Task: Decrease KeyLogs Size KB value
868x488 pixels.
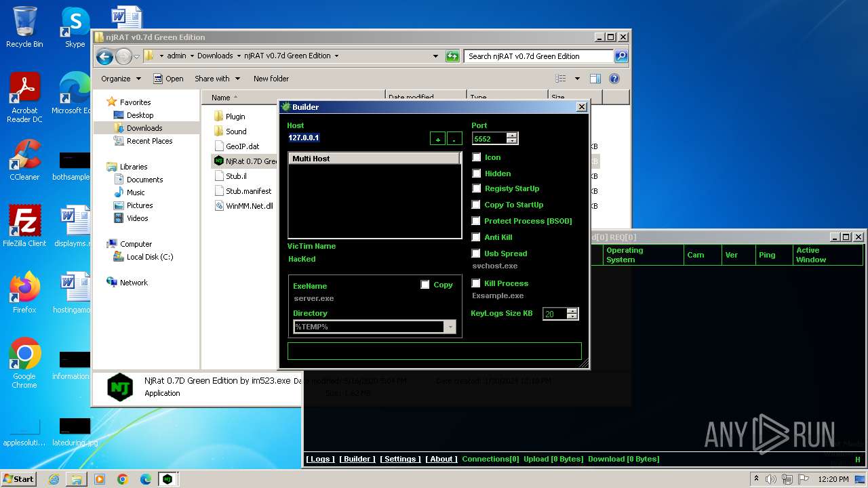Action: (x=572, y=317)
